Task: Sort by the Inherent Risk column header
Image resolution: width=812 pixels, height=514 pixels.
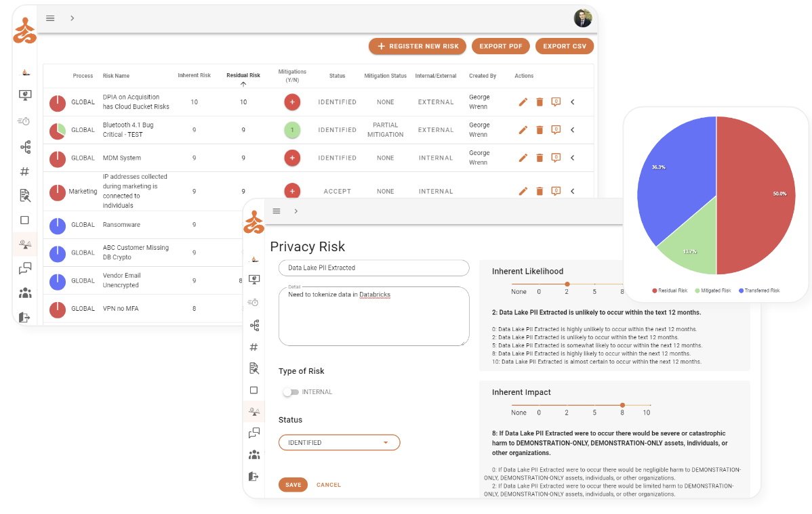Action: (x=194, y=76)
